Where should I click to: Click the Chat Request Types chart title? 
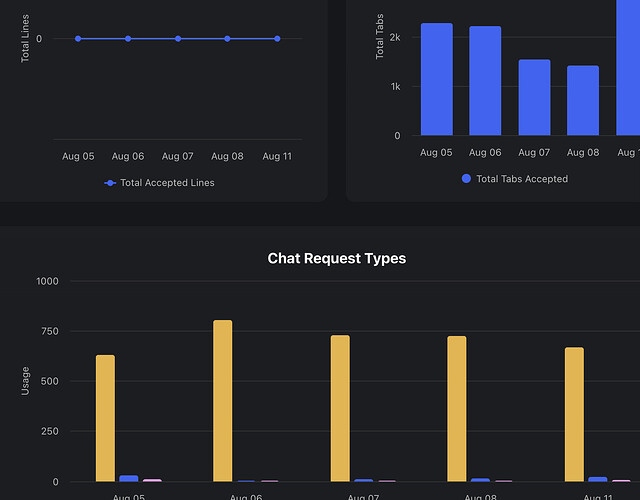tap(337, 258)
